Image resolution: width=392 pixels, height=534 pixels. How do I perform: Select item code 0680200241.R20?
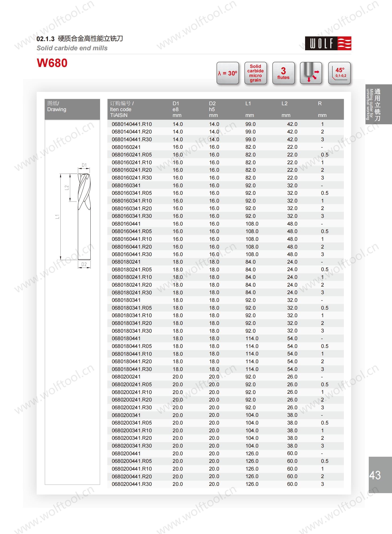[132, 400]
